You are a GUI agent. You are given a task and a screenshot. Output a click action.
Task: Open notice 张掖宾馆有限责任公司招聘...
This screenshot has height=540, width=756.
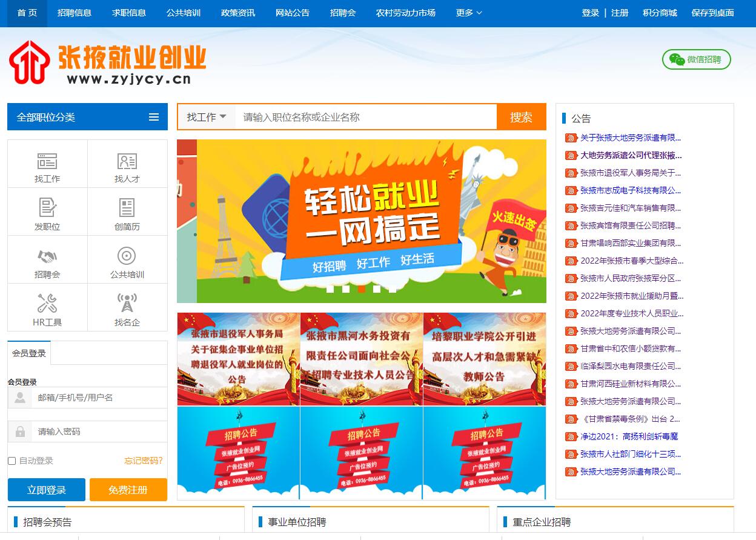click(x=631, y=225)
